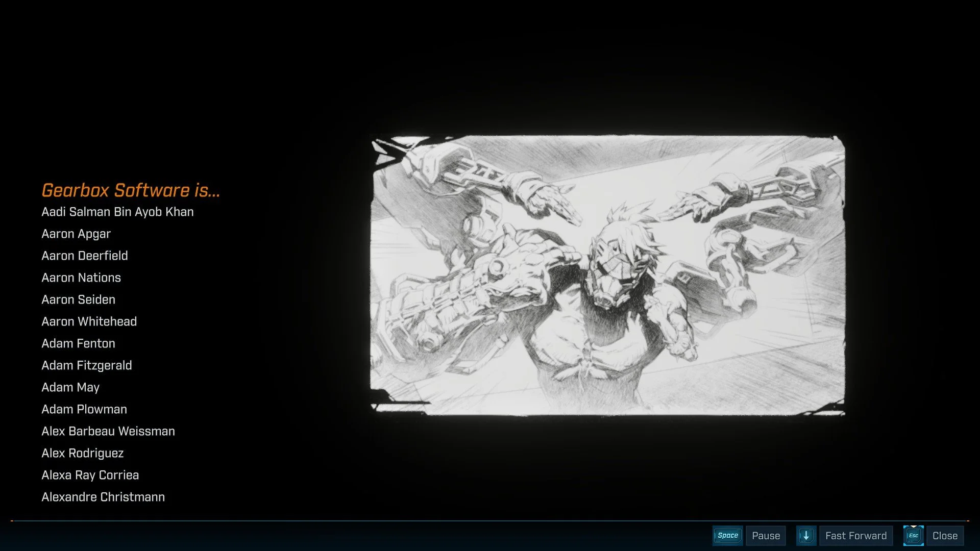Image resolution: width=980 pixels, height=551 pixels.
Task: Select the name Alexa Ray Corriea
Action: tap(90, 475)
